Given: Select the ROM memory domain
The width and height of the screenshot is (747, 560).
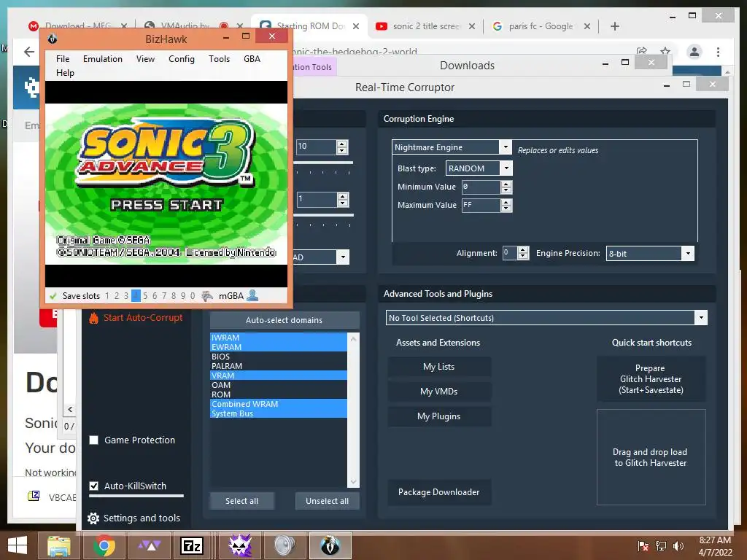Looking at the screenshot, I should coord(278,394).
